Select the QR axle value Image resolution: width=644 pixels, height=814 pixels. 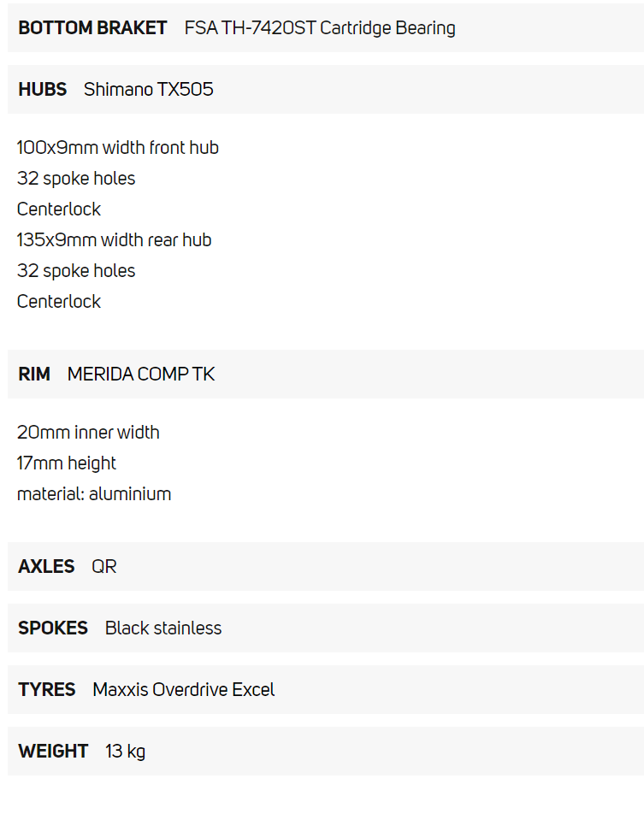click(x=104, y=567)
